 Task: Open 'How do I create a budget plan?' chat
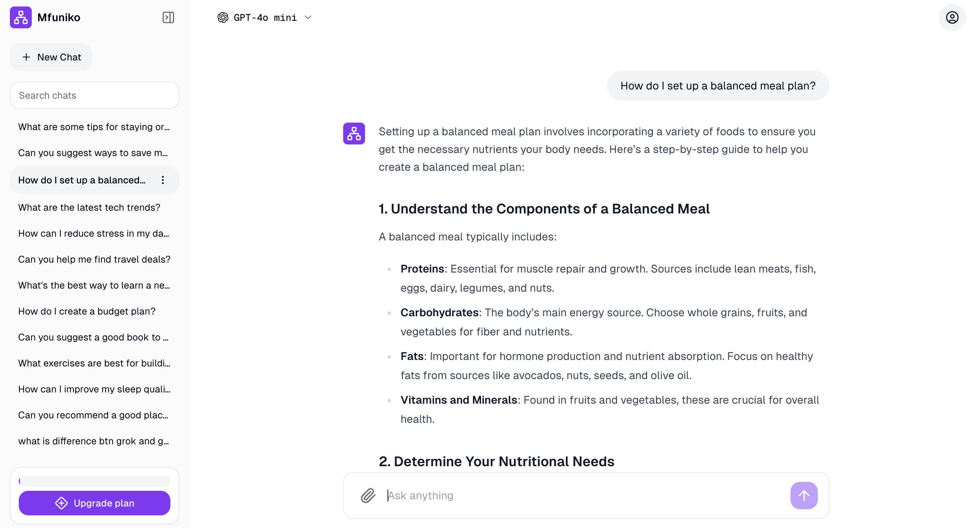click(x=87, y=311)
